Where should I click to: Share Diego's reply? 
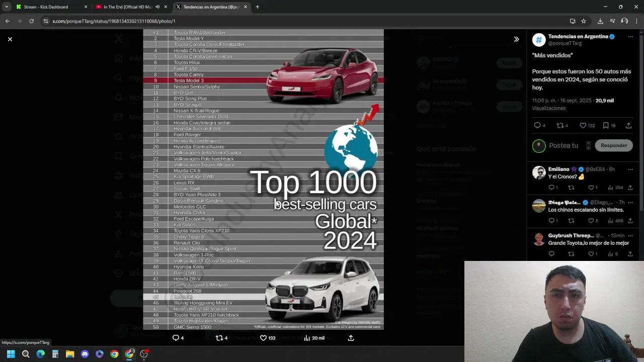(630, 221)
